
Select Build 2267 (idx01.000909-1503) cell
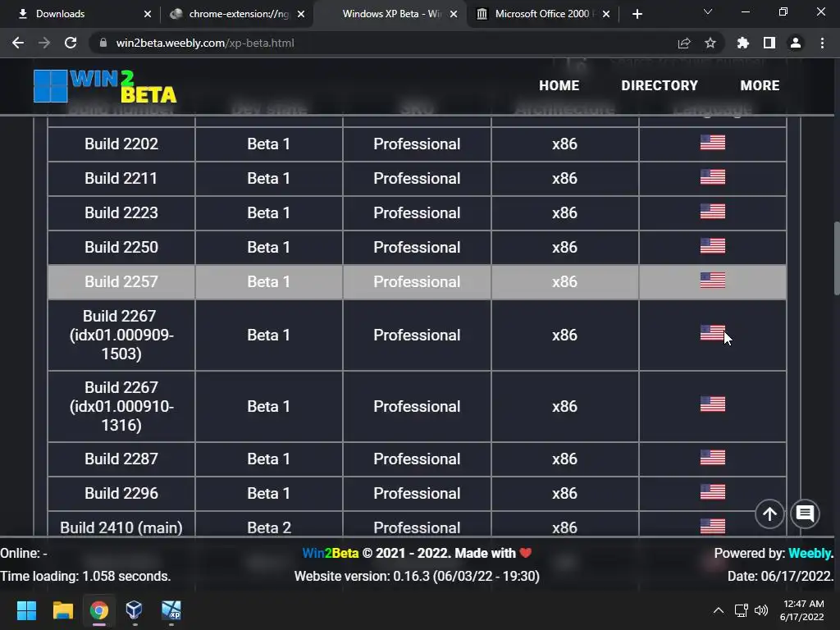pyautogui.click(x=121, y=335)
